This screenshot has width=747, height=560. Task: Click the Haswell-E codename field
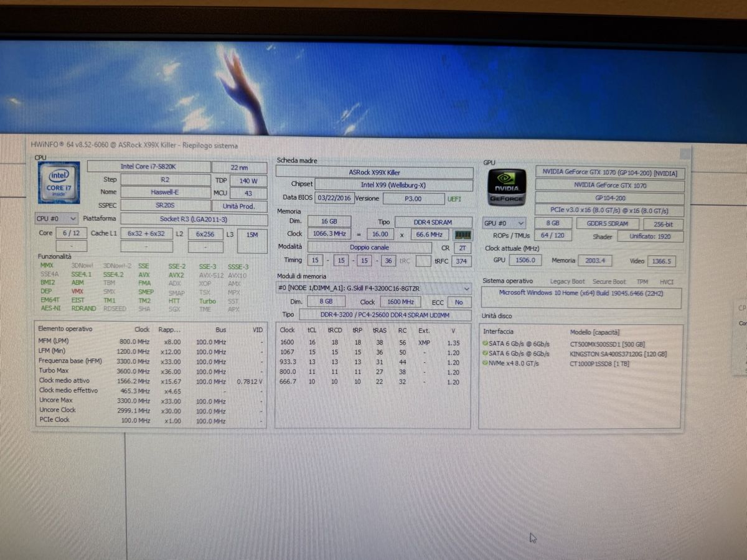[x=165, y=192]
